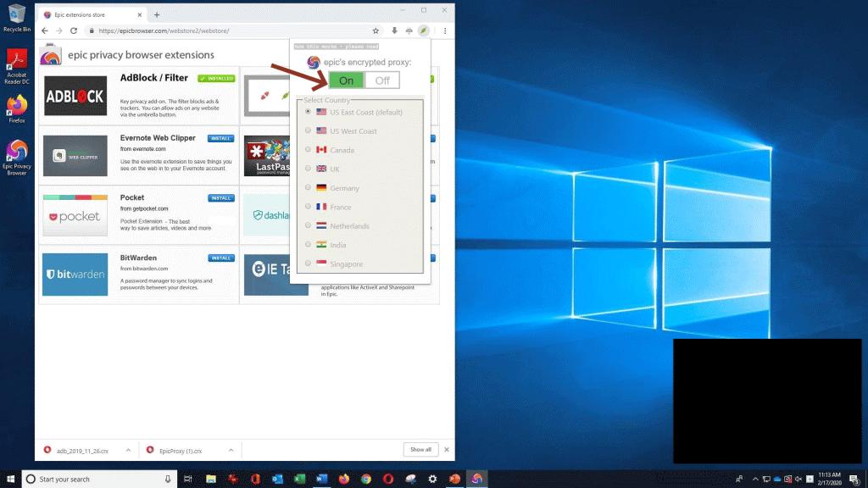Select US East Coast (default) proxy location

click(x=308, y=112)
